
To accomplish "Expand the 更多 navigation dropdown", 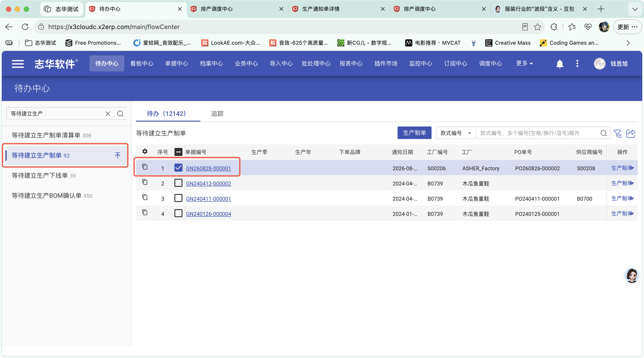I will 525,63.
